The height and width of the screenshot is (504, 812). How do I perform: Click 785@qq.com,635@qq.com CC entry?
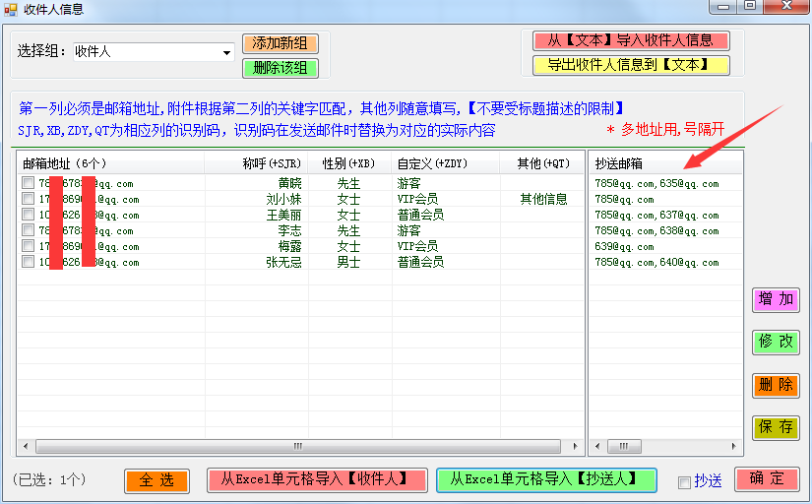click(x=656, y=183)
